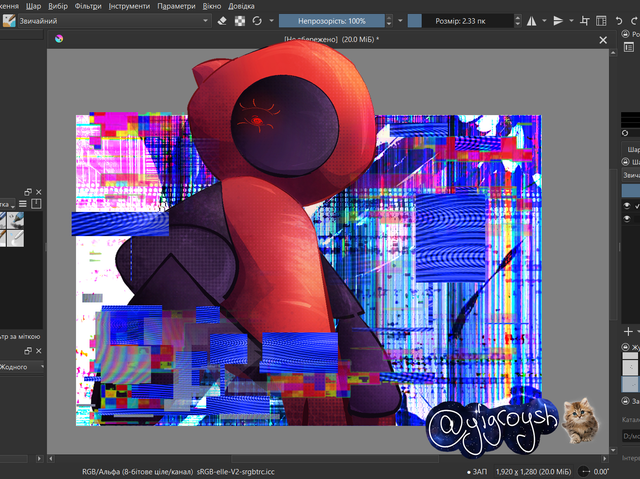Click the brush presets storage resources icon
640x479 pixels.
pyautogui.click(x=36, y=204)
